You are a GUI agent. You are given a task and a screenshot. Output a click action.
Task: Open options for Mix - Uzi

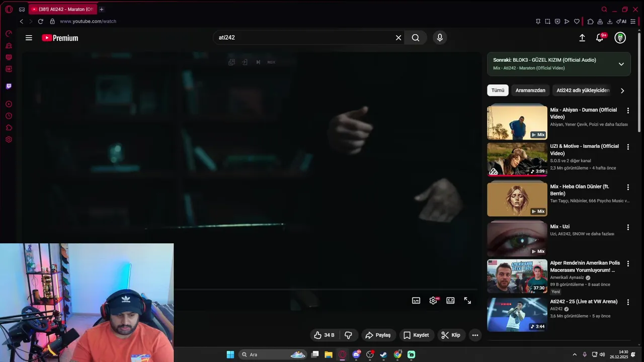click(x=628, y=227)
